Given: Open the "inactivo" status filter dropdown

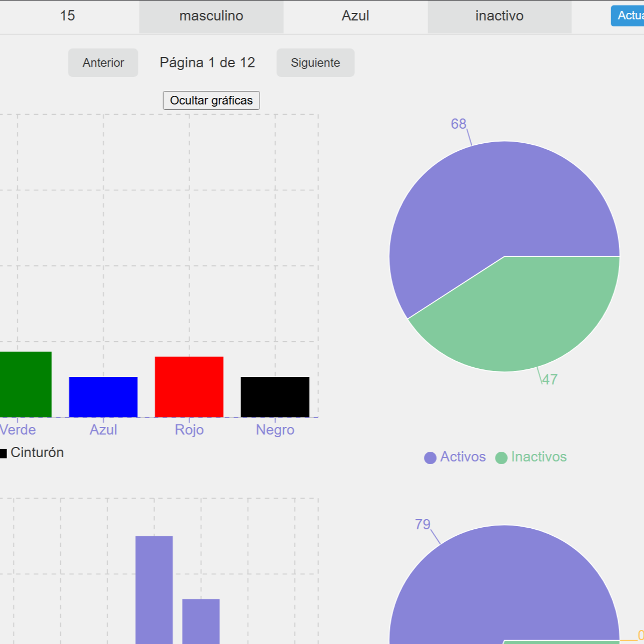Looking at the screenshot, I should (499, 16).
